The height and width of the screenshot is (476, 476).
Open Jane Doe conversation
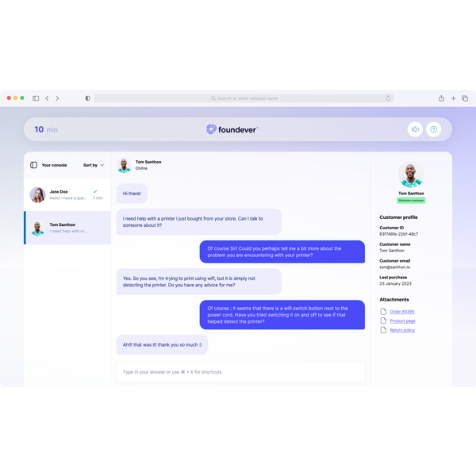click(x=67, y=194)
